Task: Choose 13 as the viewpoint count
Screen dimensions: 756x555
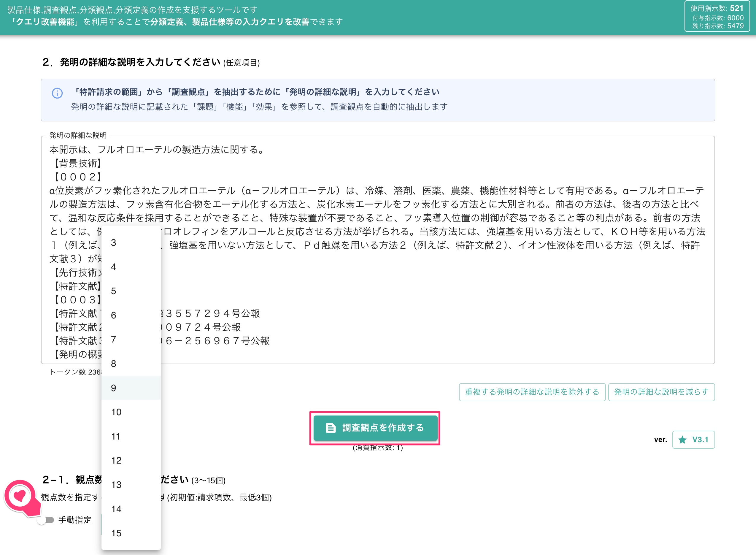Action: [131, 484]
